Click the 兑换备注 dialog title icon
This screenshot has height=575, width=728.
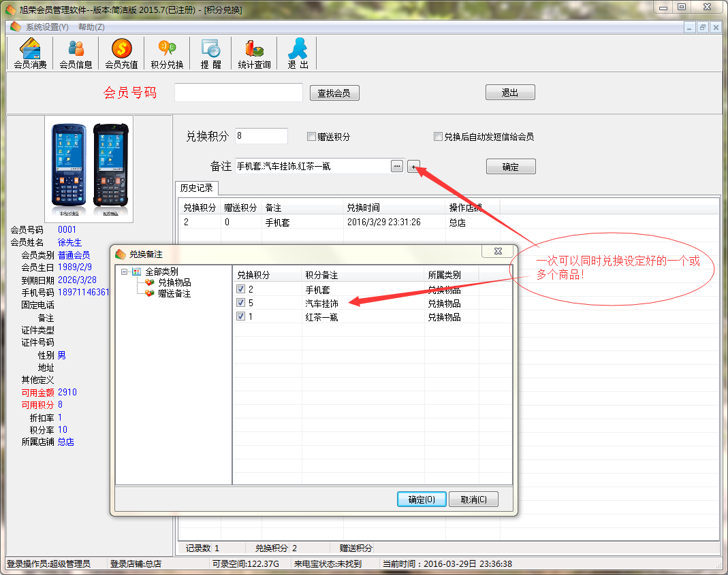[x=121, y=254]
